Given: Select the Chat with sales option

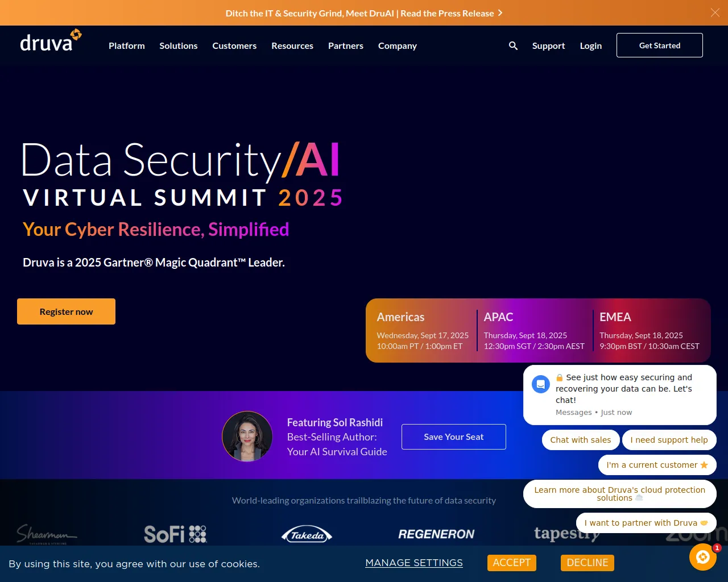Looking at the screenshot, I should click(580, 440).
